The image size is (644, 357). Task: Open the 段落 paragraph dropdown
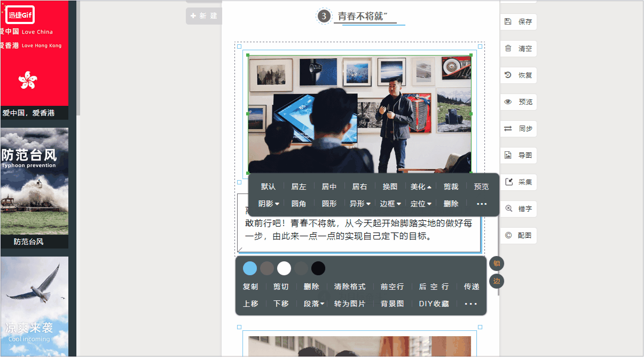point(314,304)
